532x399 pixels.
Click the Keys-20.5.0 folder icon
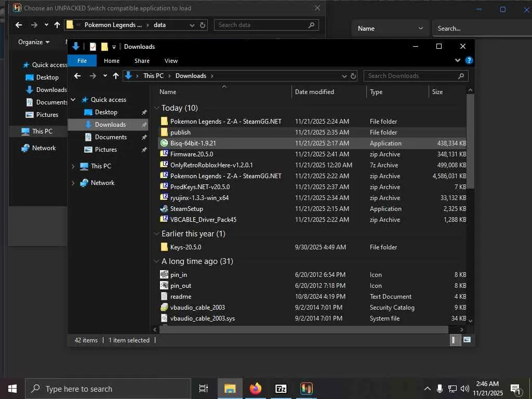click(x=164, y=247)
